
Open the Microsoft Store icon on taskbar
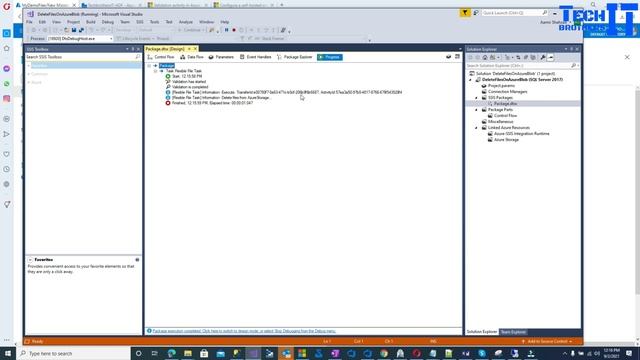204,353
